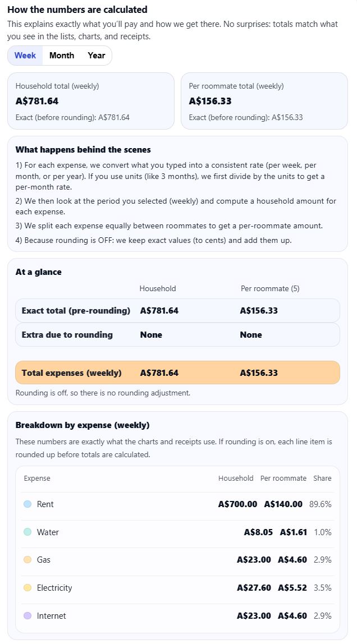
Task: Click the Extra due to rounding row
Action: coord(178,335)
